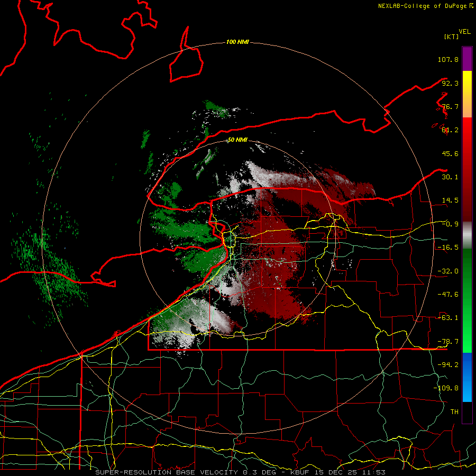Click the TH label on the legend

coord(454,412)
